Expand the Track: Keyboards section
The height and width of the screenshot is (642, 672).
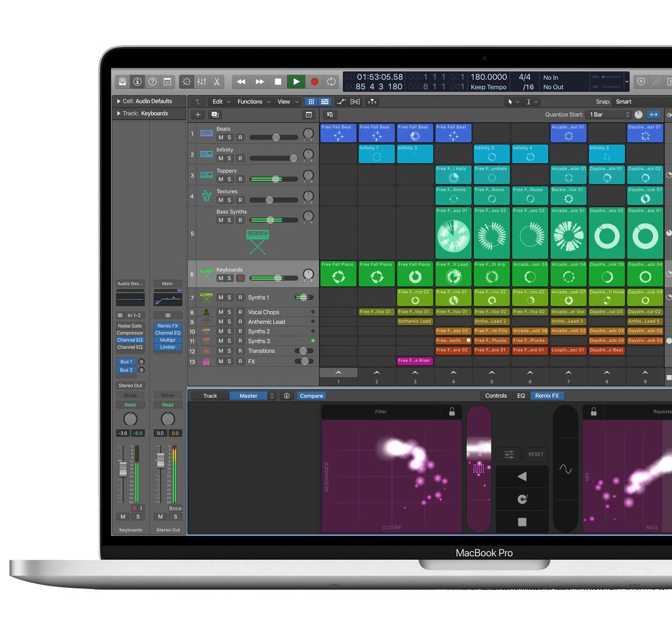coord(119,113)
